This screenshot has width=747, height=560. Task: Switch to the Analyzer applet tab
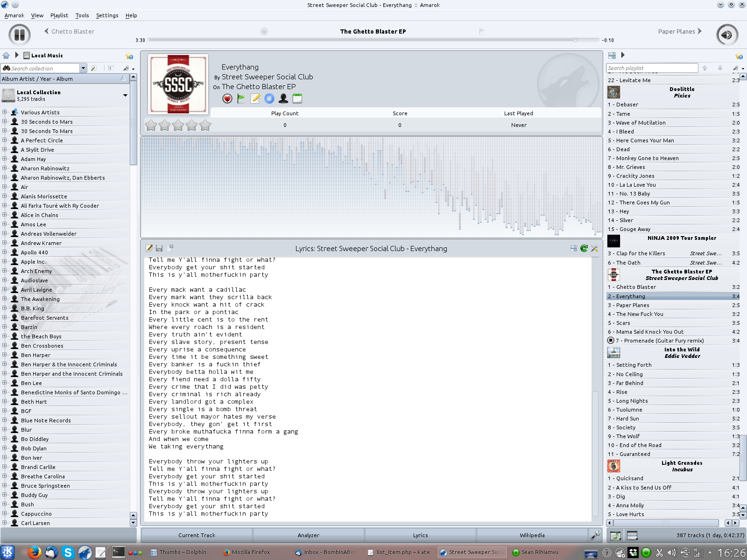click(x=309, y=535)
